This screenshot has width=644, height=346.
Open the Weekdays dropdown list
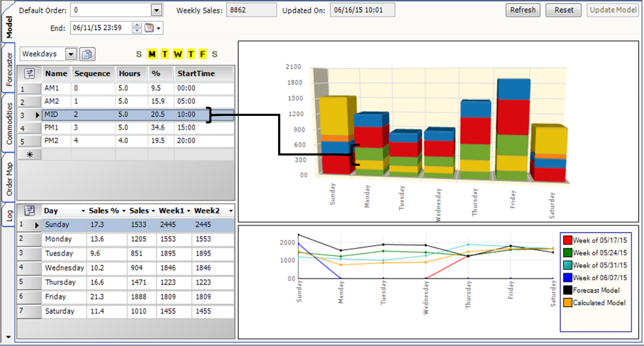71,54
